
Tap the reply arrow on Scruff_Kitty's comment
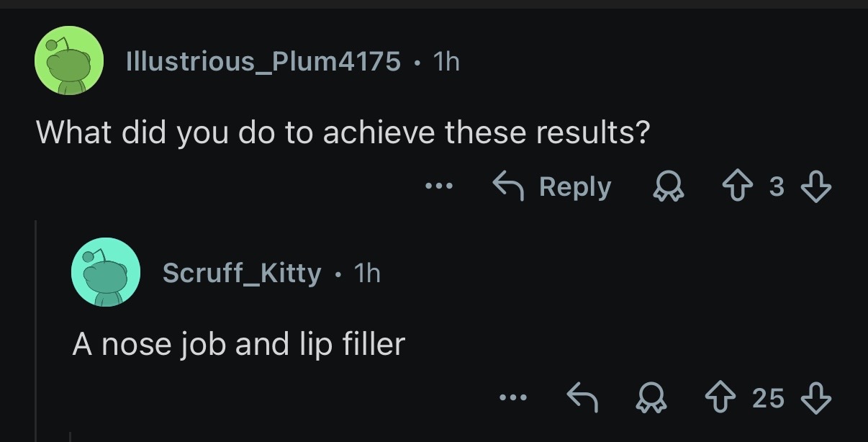(x=584, y=397)
